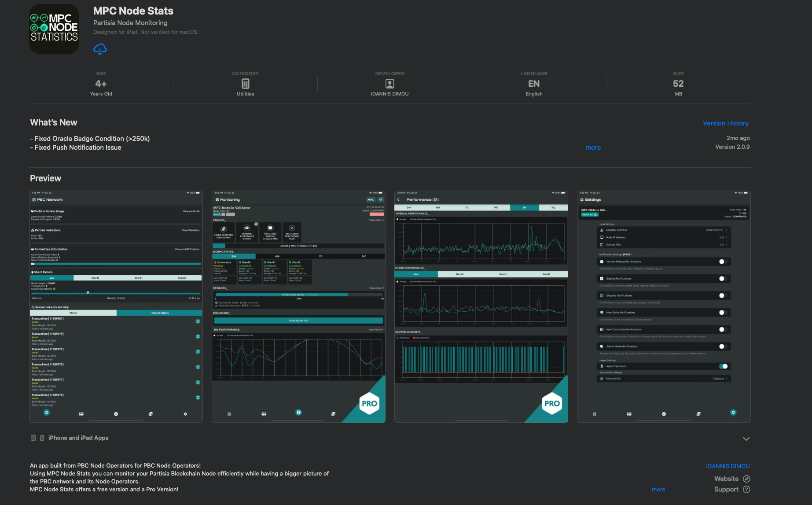Expand the Validator Address row
Viewport: 812px width, 505px height.
click(x=726, y=230)
